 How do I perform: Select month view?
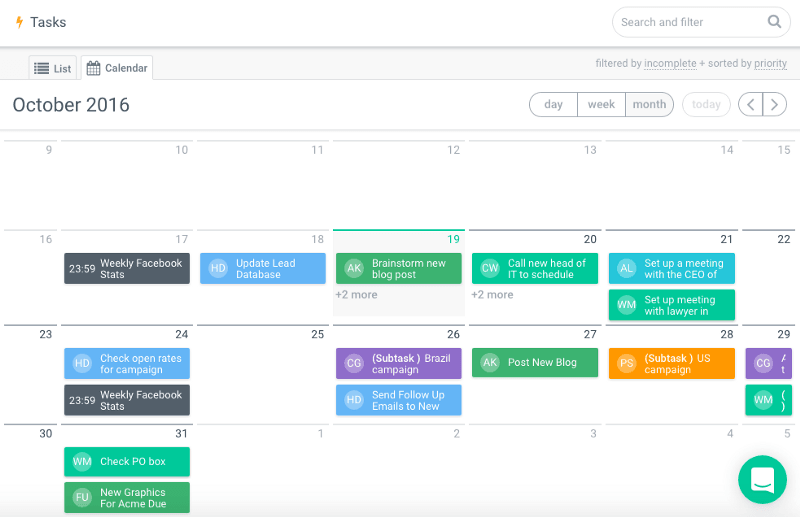[649, 104]
